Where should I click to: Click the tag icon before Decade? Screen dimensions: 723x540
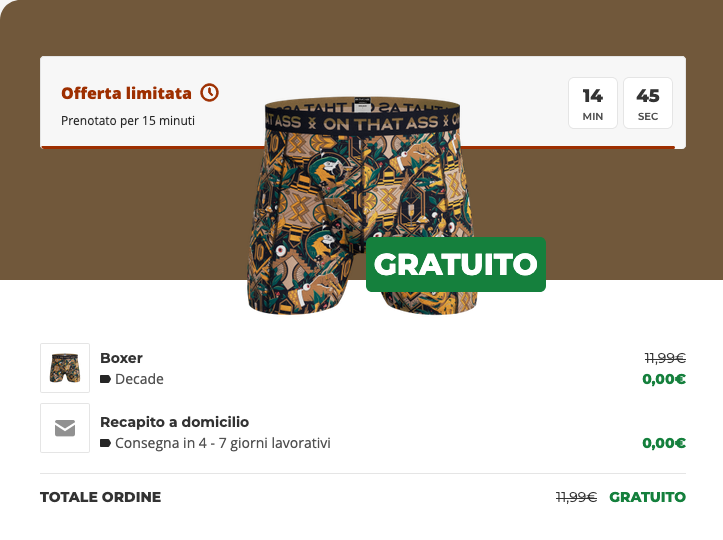click(x=105, y=379)
